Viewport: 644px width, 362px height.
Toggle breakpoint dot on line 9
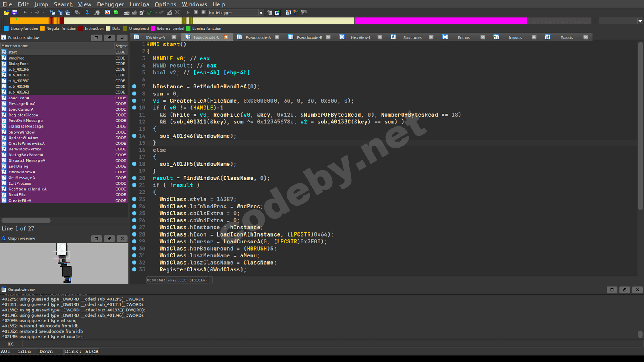tap(134, 101)
